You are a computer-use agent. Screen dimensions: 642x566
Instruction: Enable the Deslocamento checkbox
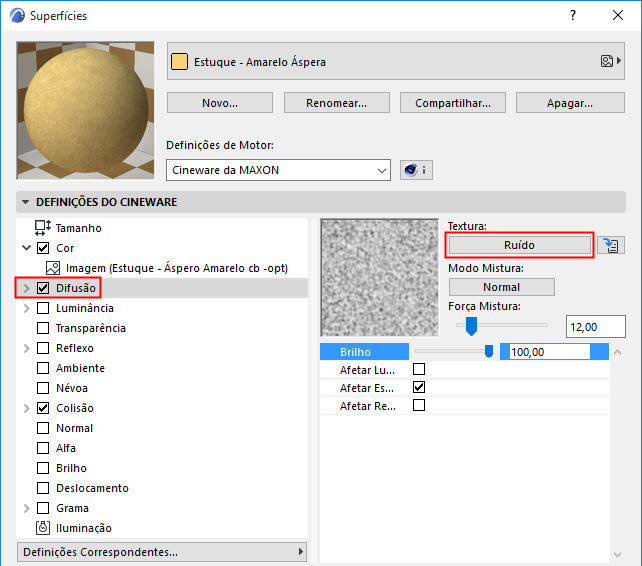click(43, 488)
